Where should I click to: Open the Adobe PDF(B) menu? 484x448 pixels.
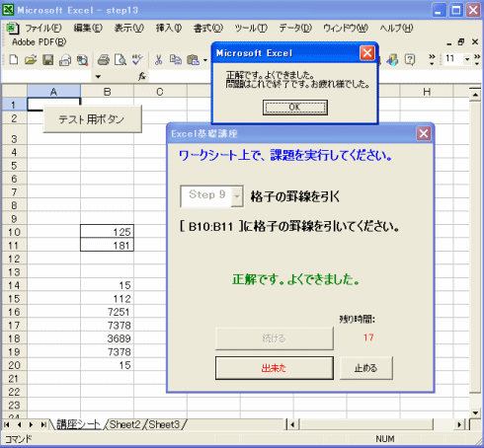coord(39,42)
